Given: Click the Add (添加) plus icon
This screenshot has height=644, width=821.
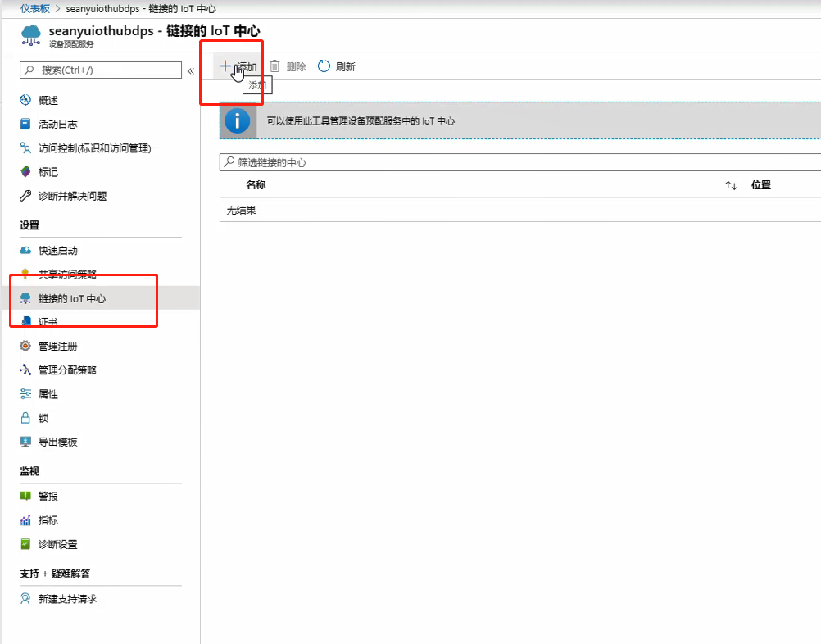Looking at the screenshot, I should click(x=225, y=66).
